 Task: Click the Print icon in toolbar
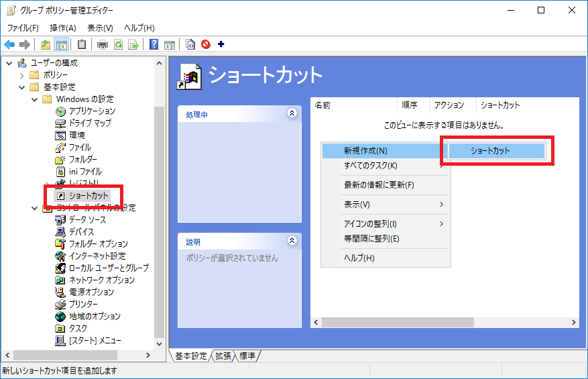tap(103, 45)
